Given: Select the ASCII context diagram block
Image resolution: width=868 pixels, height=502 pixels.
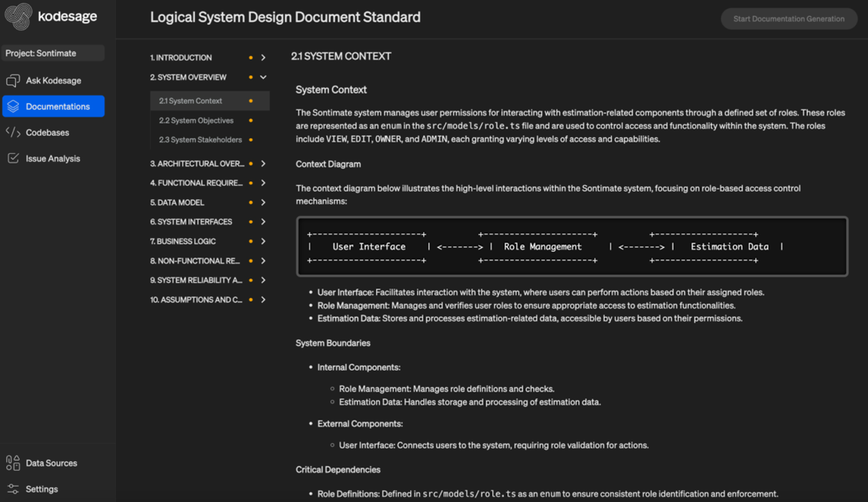Looking at the screenshot, I should click(571, 246).
